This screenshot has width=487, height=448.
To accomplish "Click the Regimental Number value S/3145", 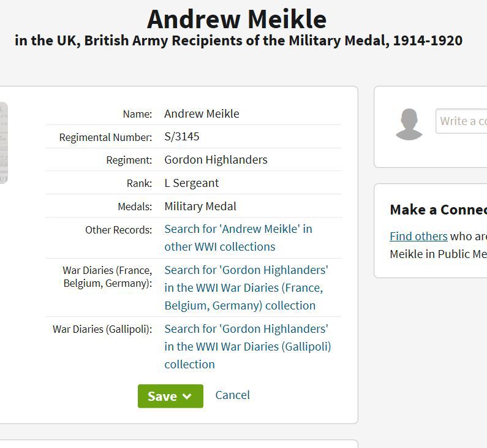I will point(182,136).
